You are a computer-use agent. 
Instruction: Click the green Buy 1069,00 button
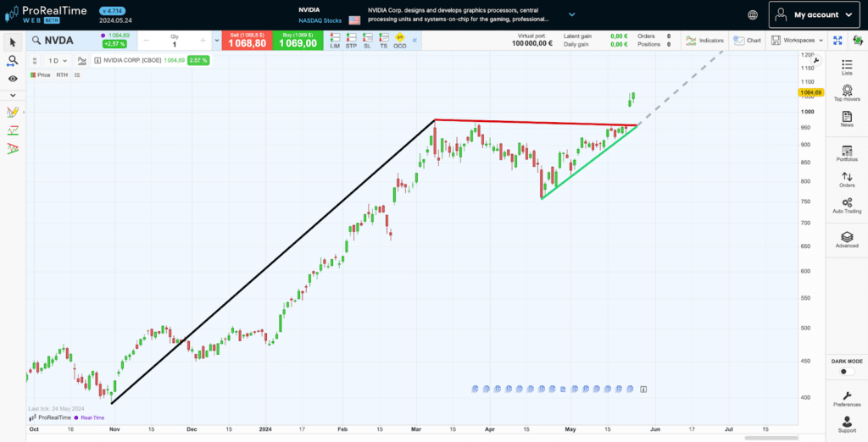298,41
